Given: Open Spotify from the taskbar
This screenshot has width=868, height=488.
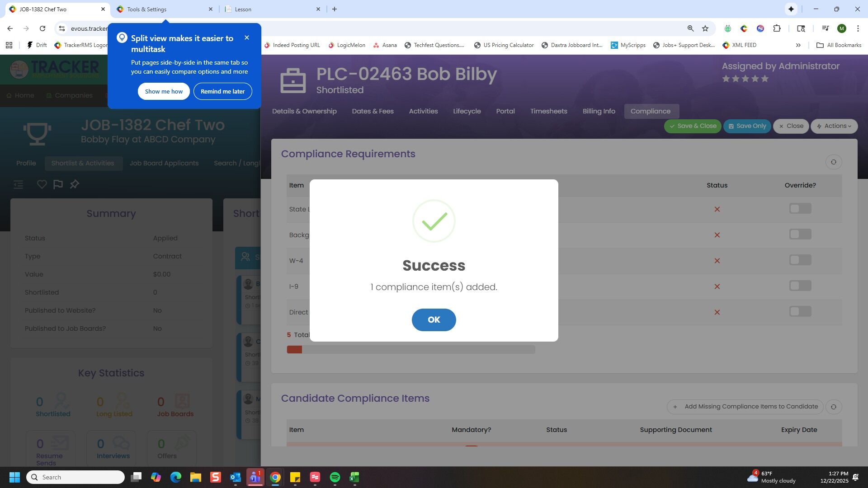Looking at the screenshot, I should click(335, 477).
